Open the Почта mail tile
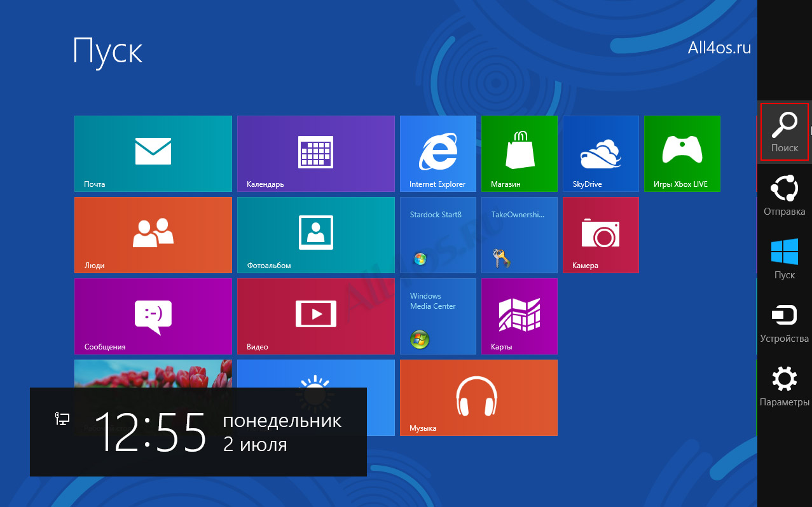Viewport: 812px width, 507px height. [153, 154]
